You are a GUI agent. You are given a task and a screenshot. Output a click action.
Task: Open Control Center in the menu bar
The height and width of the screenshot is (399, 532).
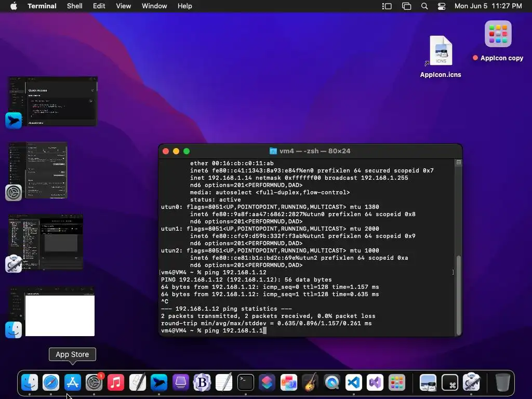(442, 6)
